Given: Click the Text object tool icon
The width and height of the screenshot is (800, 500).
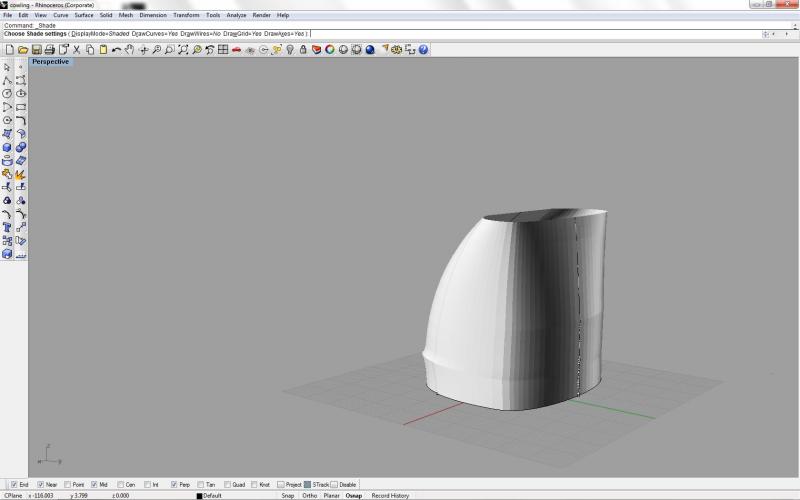Looking at the screenshot, I should (7, 227).
